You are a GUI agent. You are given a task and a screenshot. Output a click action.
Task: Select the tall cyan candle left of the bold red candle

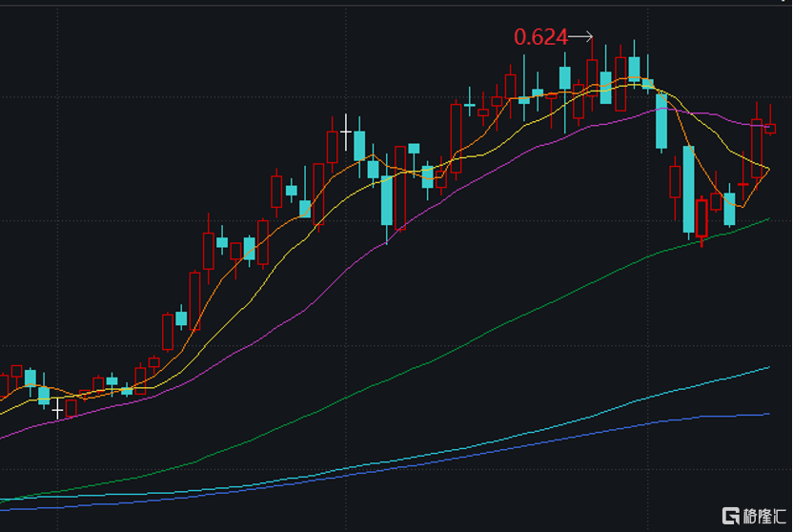coord(688,189)
